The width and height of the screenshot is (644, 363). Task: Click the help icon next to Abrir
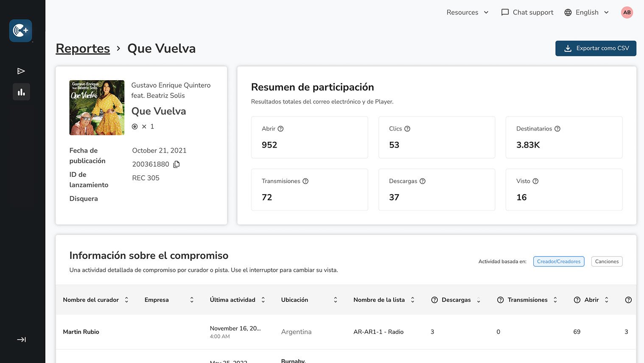point(280,129)
